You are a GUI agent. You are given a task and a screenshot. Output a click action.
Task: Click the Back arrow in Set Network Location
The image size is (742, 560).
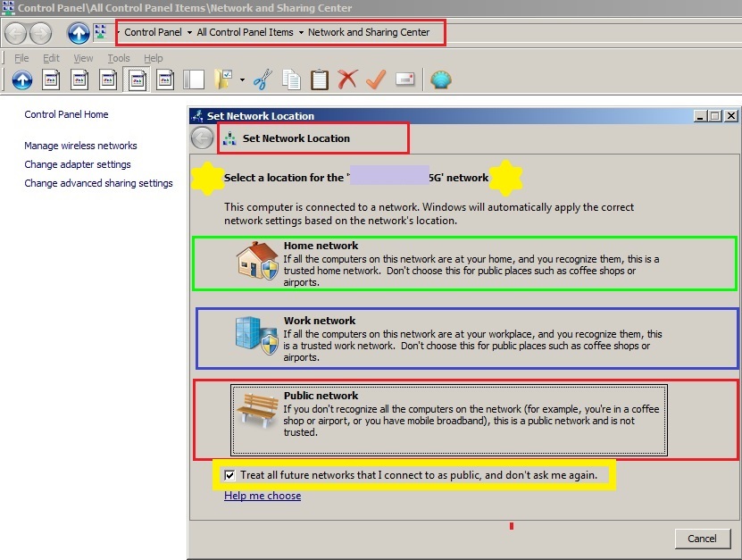pos(203,138)
